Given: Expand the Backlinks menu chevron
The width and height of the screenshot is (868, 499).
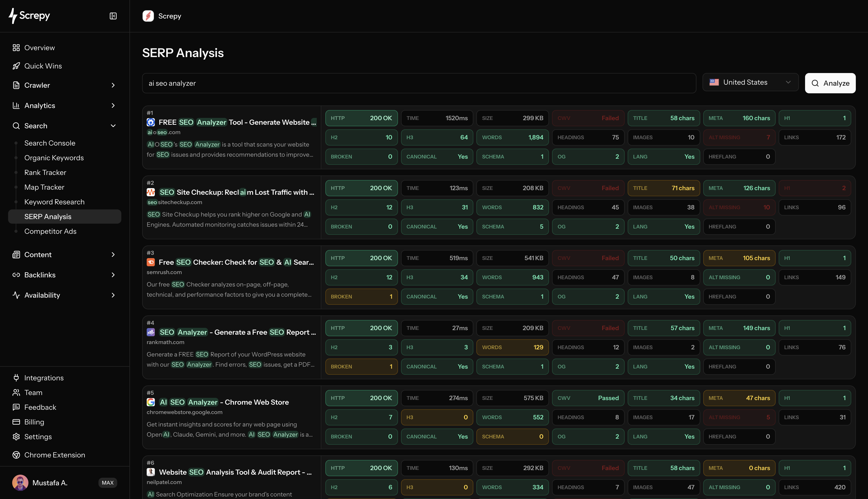Looking at the screenshot, I should (113, 275).
